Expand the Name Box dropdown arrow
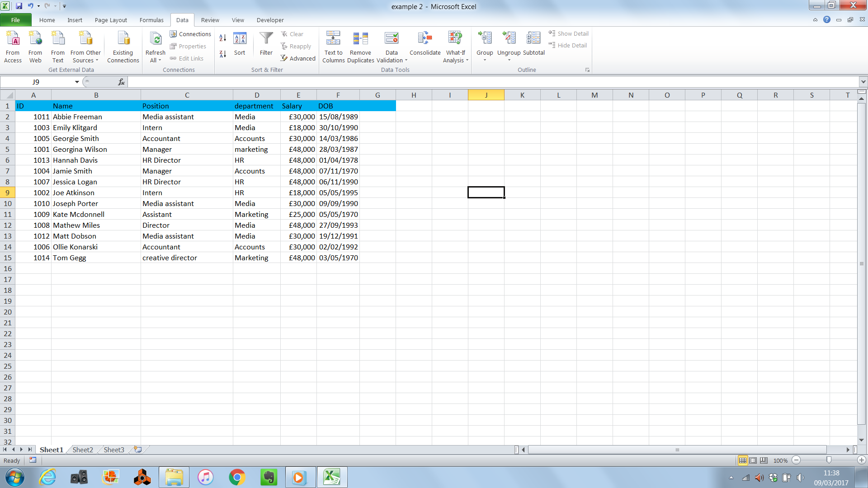Screen dimensions: 868x488 pos(77,82)
